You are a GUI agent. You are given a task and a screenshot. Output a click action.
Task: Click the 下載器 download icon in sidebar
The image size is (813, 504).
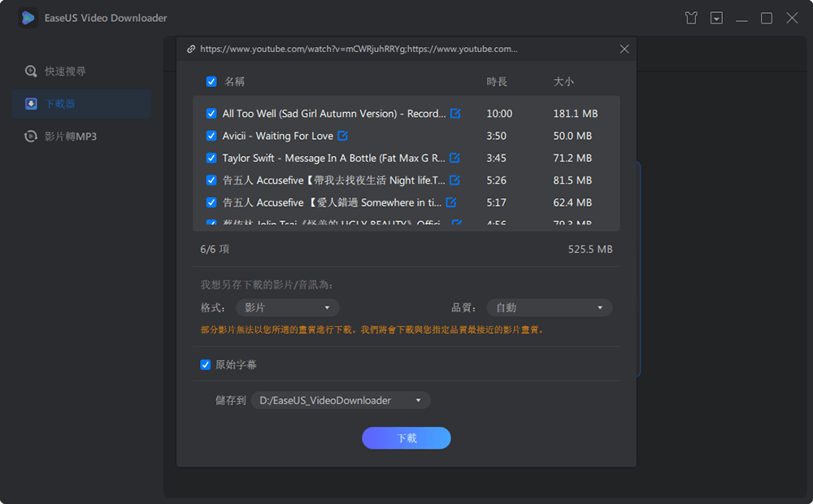[x=31, y=104]
